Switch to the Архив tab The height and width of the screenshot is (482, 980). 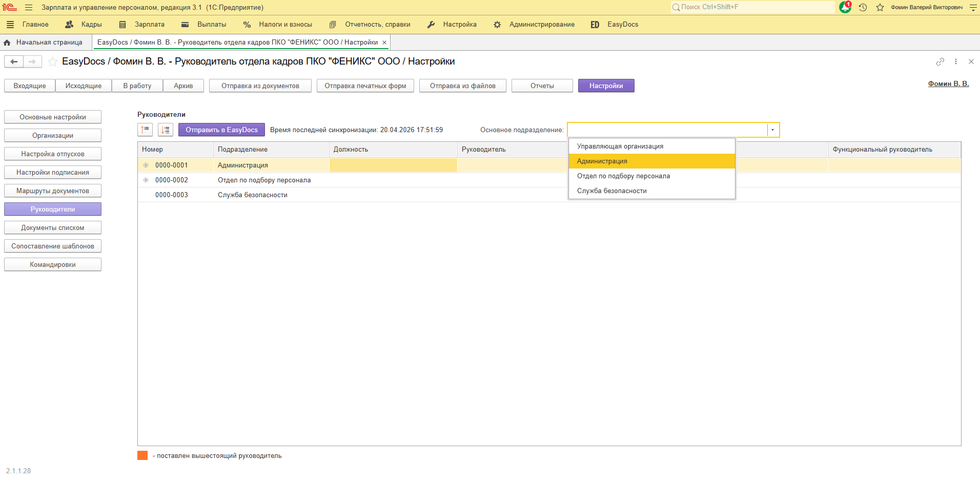click(x=183, y=86)
